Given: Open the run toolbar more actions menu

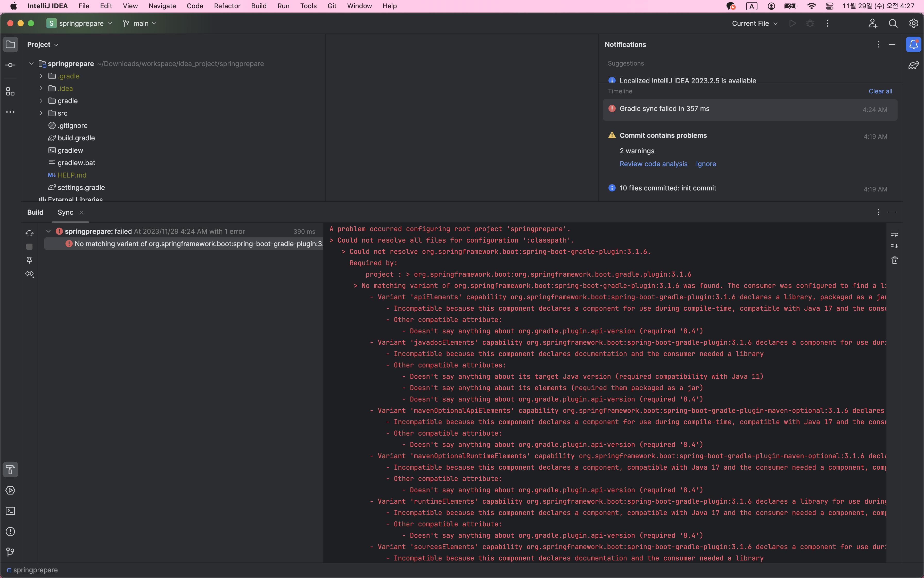Looking at the screenshot, I should click(x=827, y=23).
